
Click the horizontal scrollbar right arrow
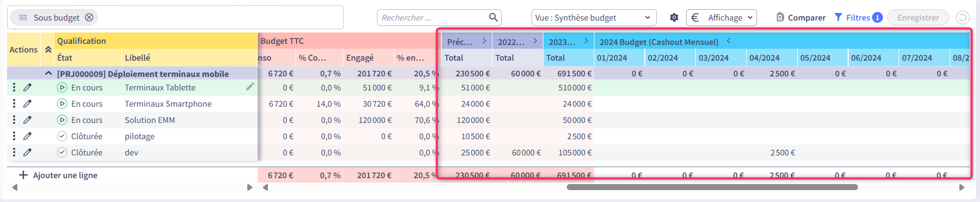tap(962, 187)
